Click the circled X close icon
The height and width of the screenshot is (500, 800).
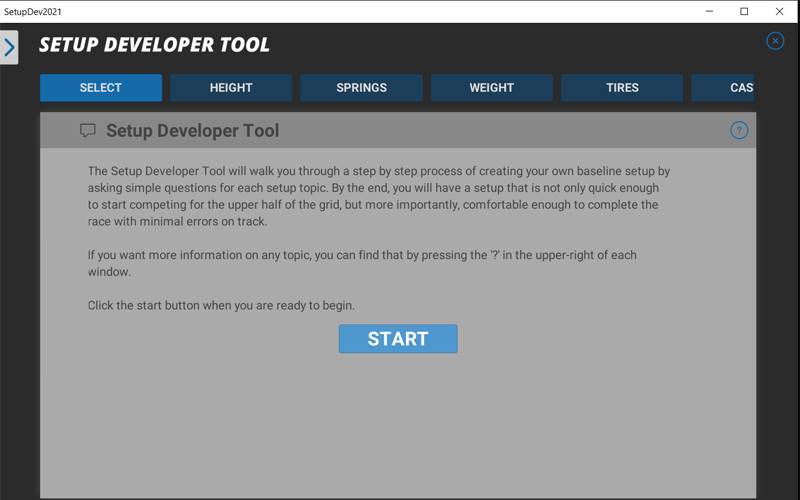pyautogui.click(x=775, y=41)
